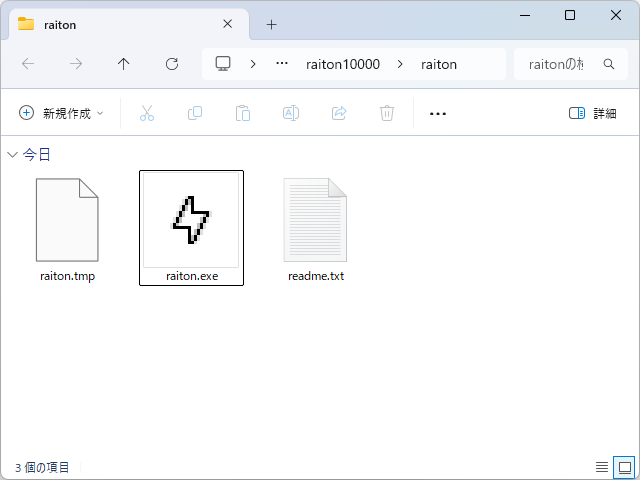Click the This PC monitor icon in address bar

tap(223, 64)
